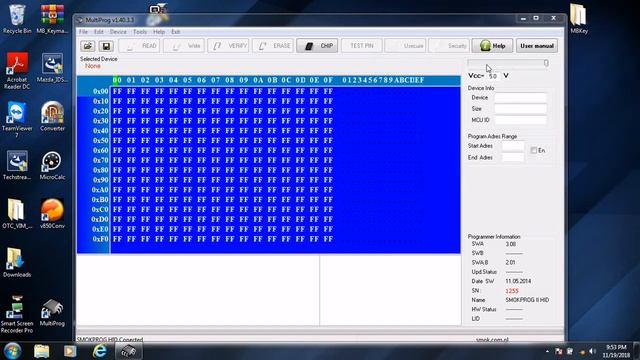The width and height of the screenshot is (640, 360).
Task: Click the End Adres input field
Action: [513, 158]
